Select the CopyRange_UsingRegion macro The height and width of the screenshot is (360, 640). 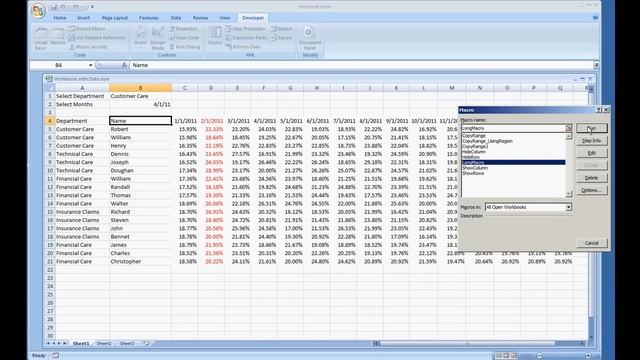click(x=487, y=141)
